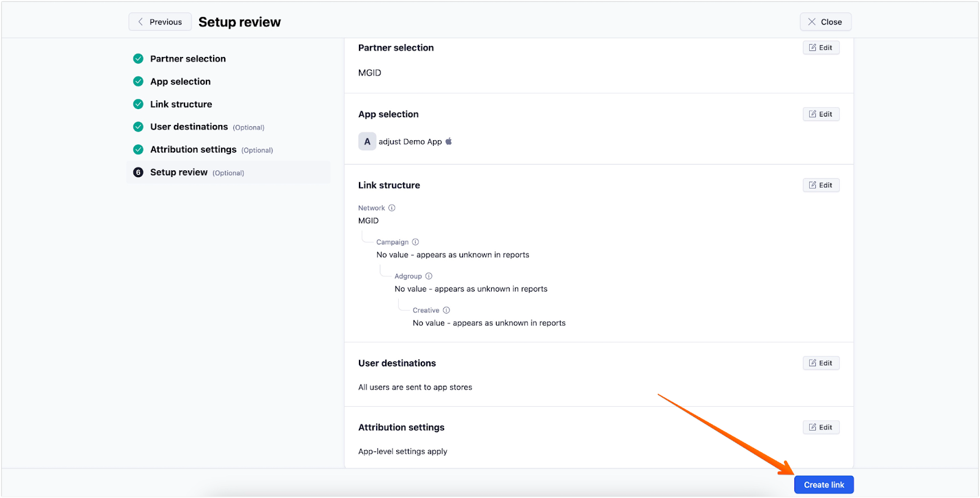Click the Network info icon

point(392,208)
